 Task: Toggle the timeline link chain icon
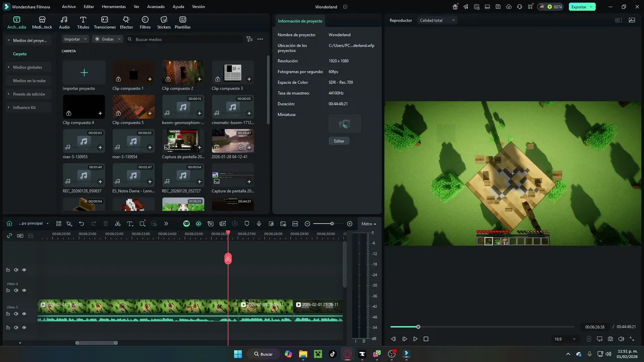(x=9, y=235)
